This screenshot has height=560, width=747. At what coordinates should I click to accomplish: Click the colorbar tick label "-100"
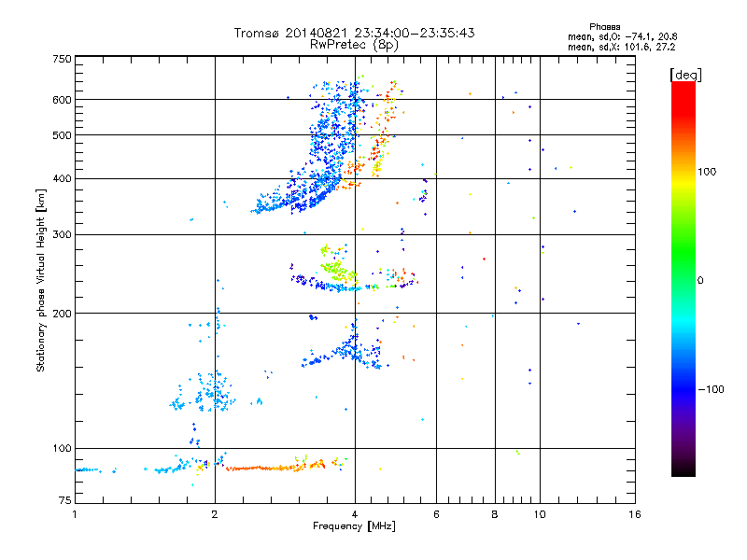click(711, 389)
